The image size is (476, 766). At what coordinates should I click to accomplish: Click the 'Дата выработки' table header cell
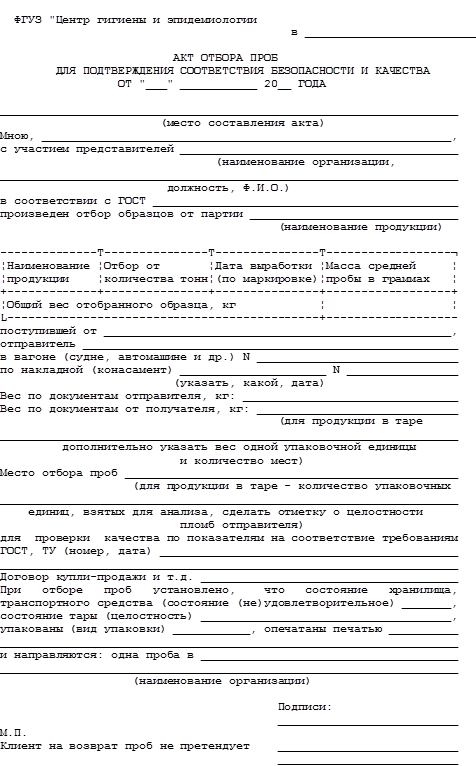[266, 272]
